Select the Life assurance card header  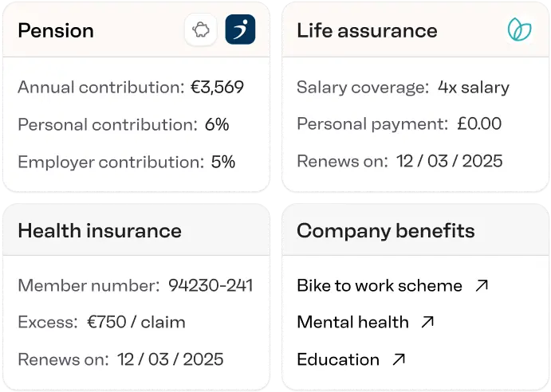click(367, 31)
